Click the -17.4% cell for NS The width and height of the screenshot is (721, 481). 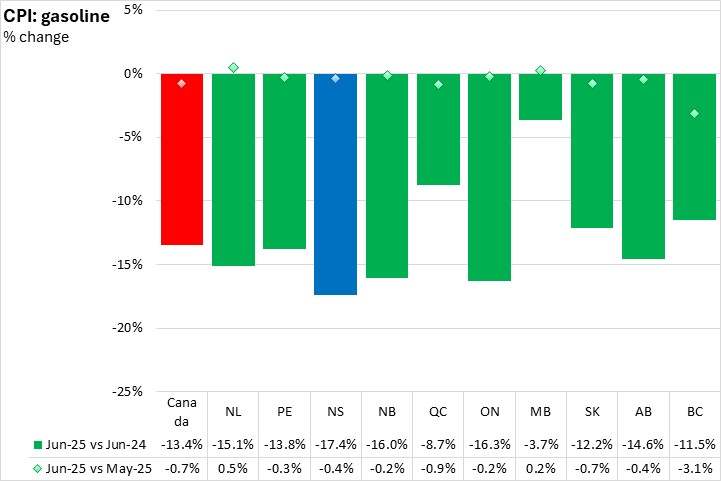336,444
